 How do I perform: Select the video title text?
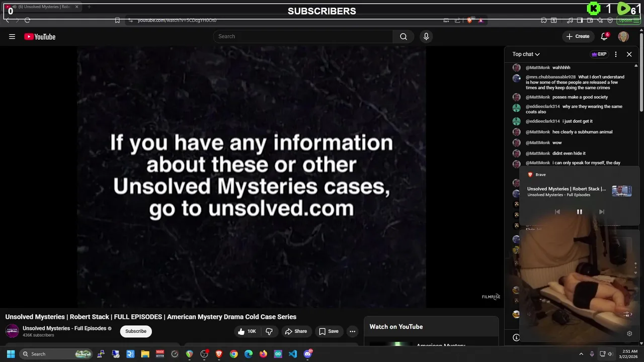151,317
